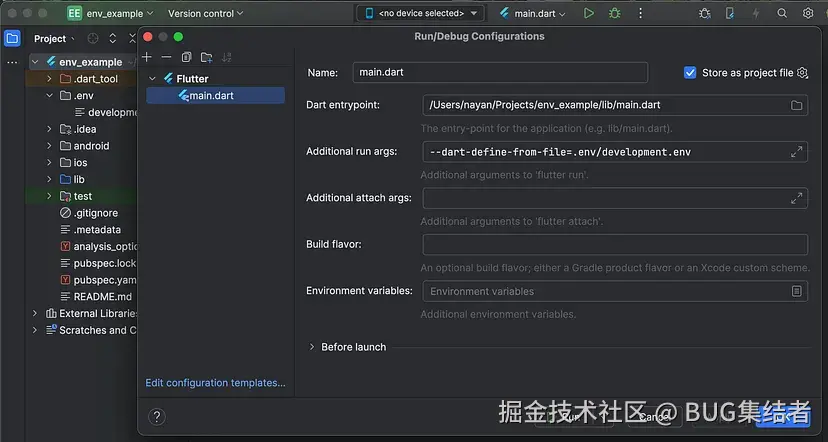Select the .metadata file
This screenshot has height=442, width=828.
(x=97, y=230)
